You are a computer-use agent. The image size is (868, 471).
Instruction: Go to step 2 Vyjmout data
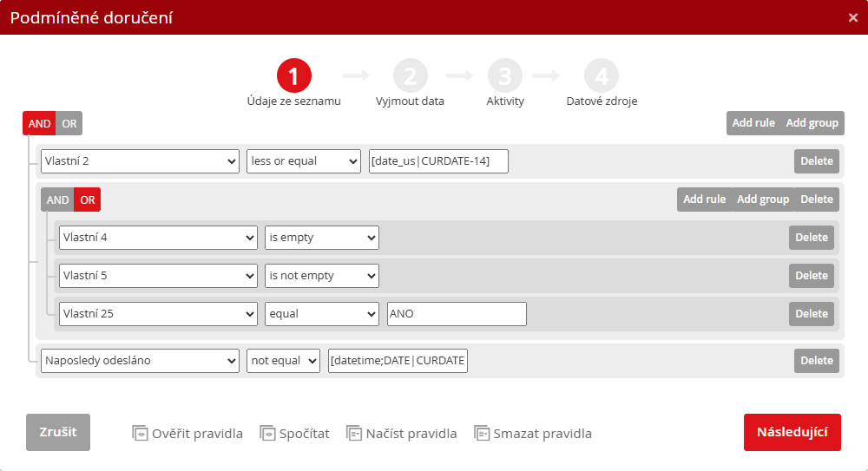pyautogui.click(x=410, y=76)
